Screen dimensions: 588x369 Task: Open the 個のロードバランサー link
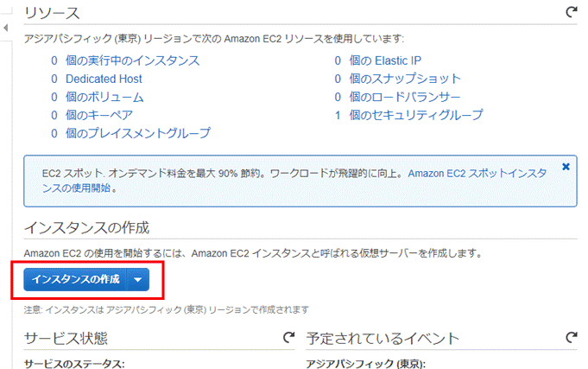[x=405, y=97]
